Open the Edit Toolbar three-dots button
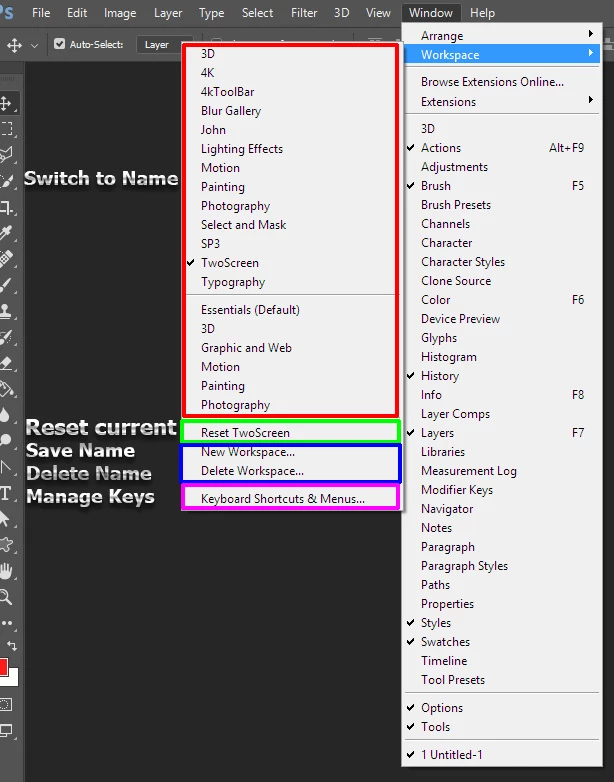 click(x=7, y=623)
